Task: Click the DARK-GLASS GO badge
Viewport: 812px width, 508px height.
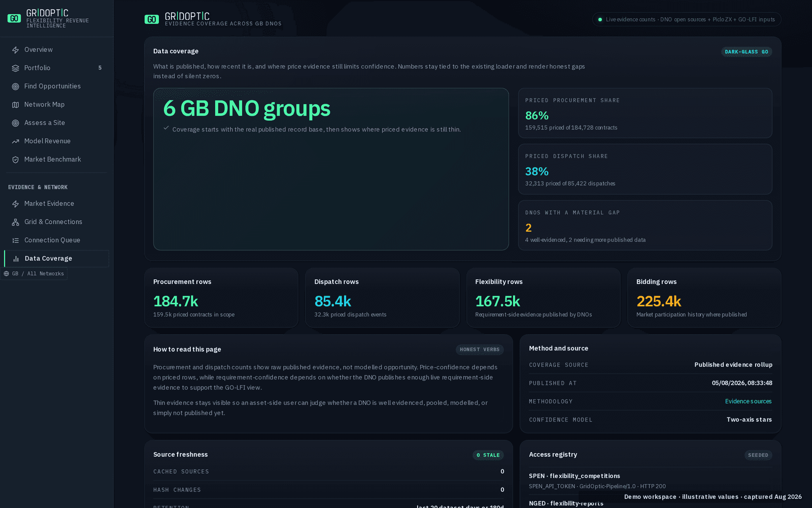Action: pyautogui.click(x=747, y=52)
